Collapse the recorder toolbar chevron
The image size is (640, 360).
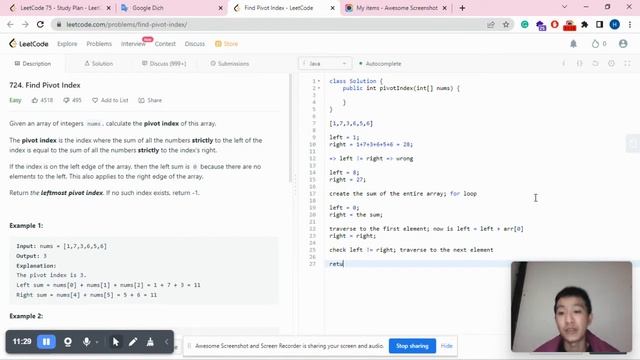166,342
